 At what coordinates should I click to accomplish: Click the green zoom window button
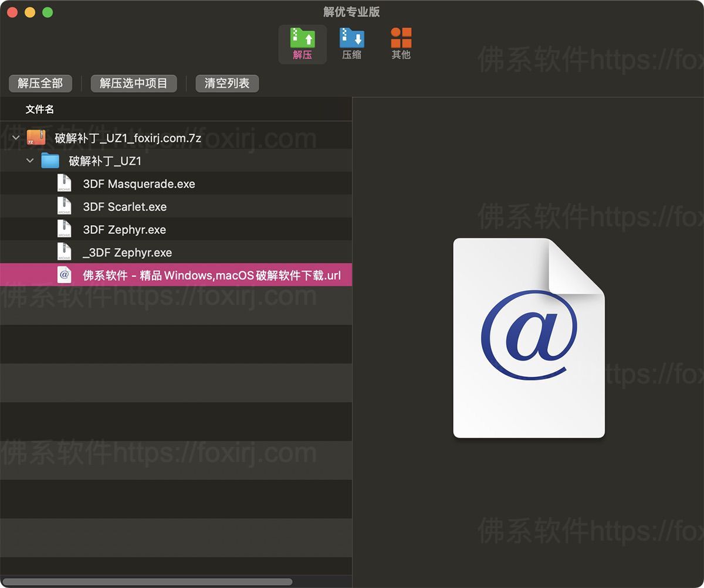point(48,12)
